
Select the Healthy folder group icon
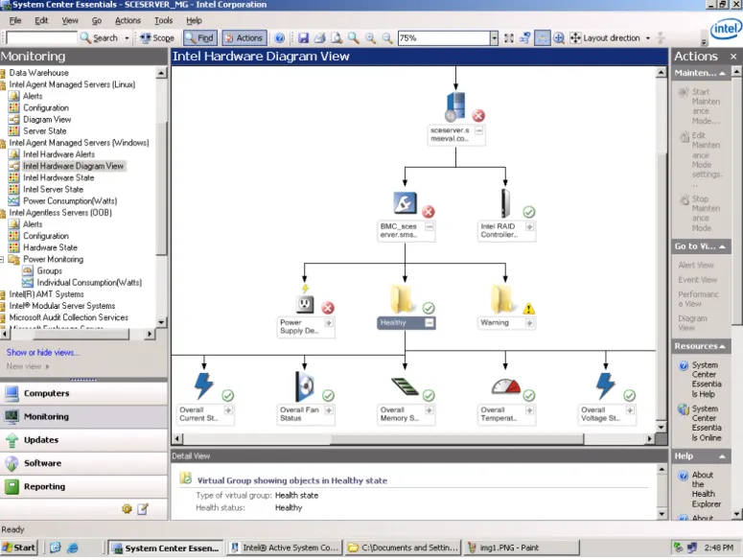(x=403, y=299)
